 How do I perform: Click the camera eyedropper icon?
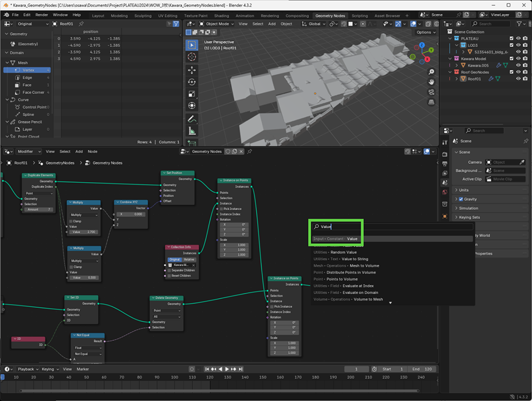521,162
